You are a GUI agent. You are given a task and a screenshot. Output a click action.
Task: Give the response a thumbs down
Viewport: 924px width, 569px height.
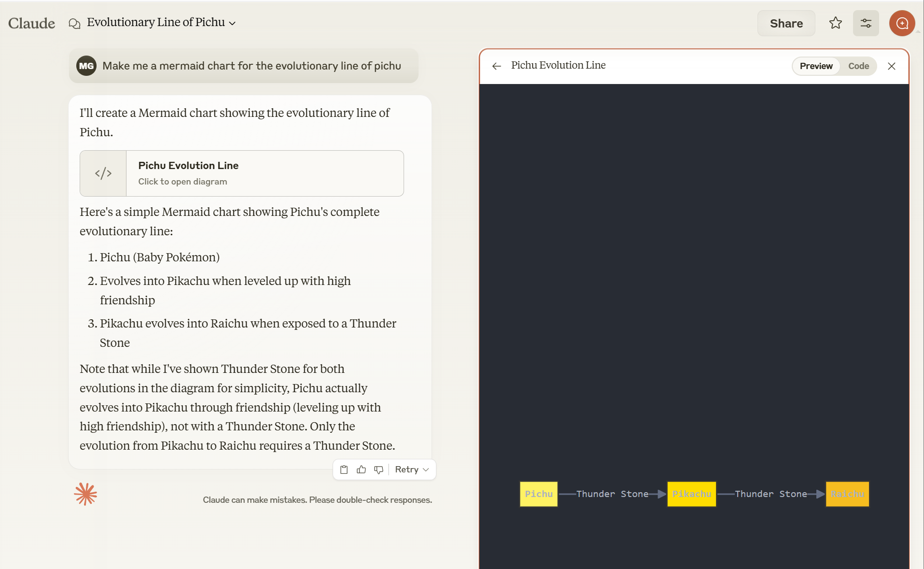coord(378,469)
